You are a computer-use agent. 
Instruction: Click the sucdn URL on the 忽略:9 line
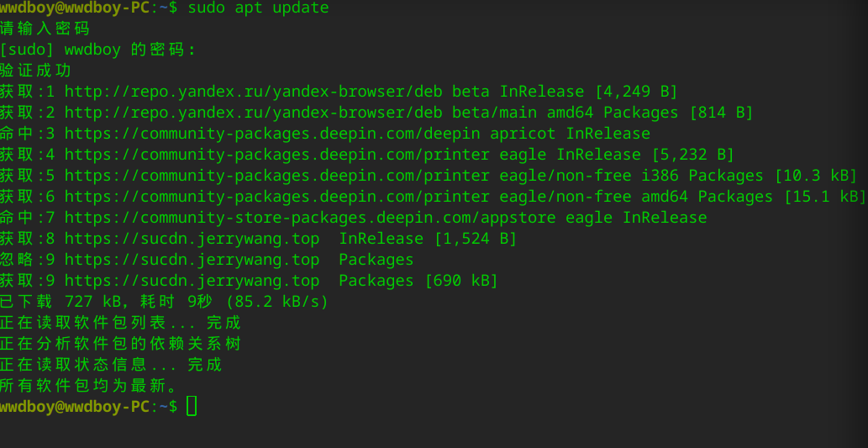point(192,260)
